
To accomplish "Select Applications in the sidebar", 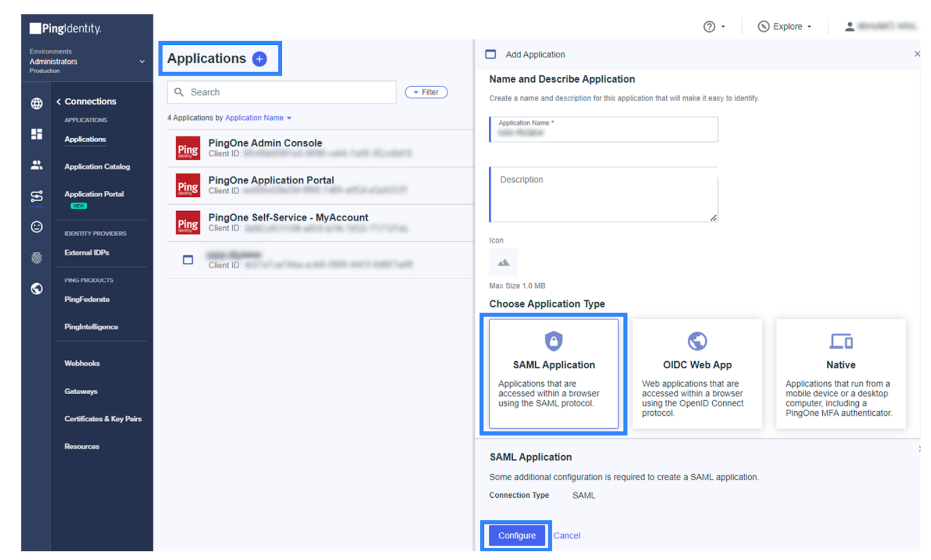I will (x=85, y=140).
